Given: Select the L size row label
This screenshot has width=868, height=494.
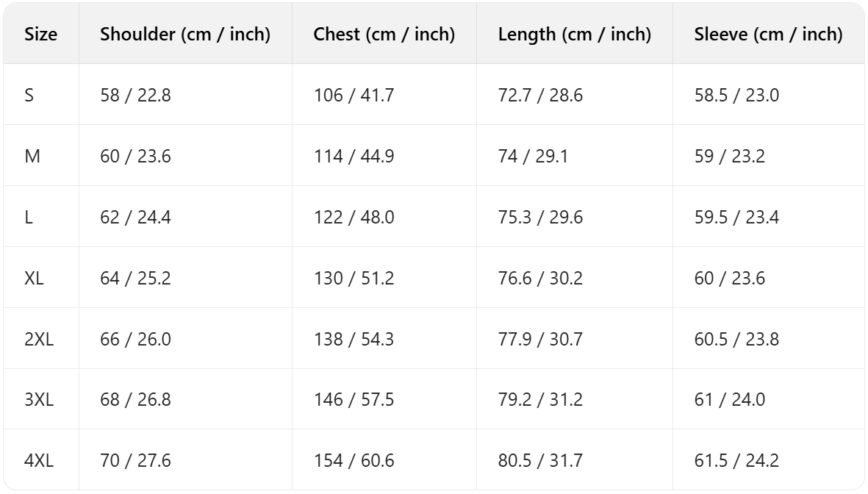Looking at the screenshot, I should pyautogui.click(x=29, y=217).
